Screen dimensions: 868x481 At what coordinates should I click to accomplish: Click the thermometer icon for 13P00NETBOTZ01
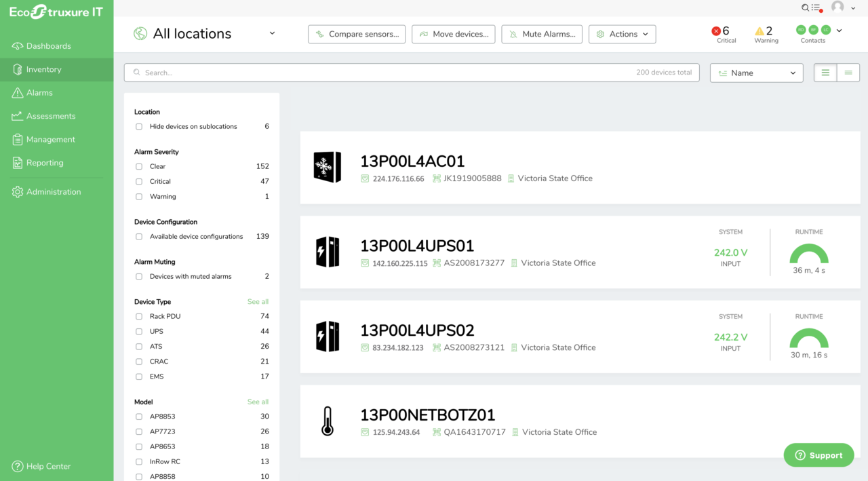tap(327, 421)
